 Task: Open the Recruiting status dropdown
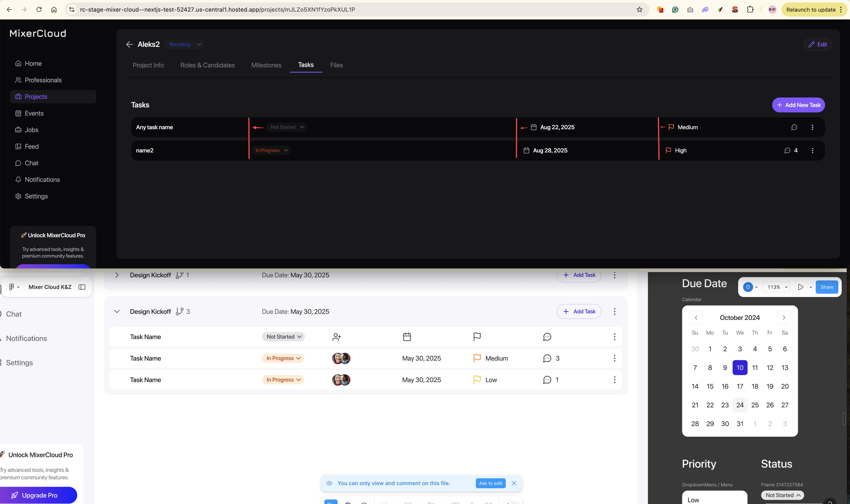tap(185, 45)
